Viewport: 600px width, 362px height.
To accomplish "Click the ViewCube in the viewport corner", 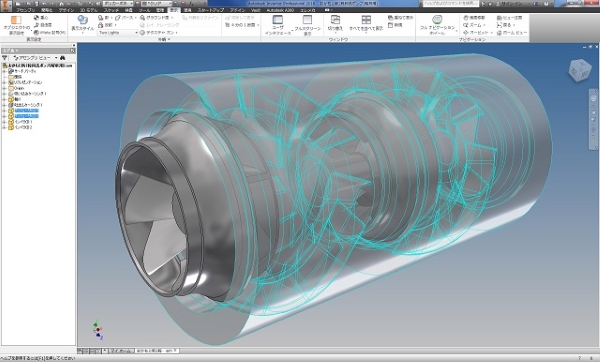I will tap(580, 70).
